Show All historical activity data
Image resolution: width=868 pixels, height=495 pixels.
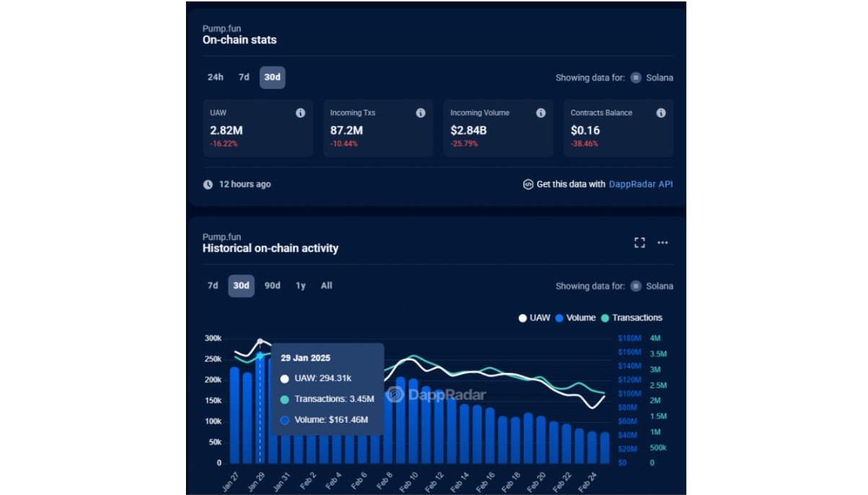tap(327, 286)
